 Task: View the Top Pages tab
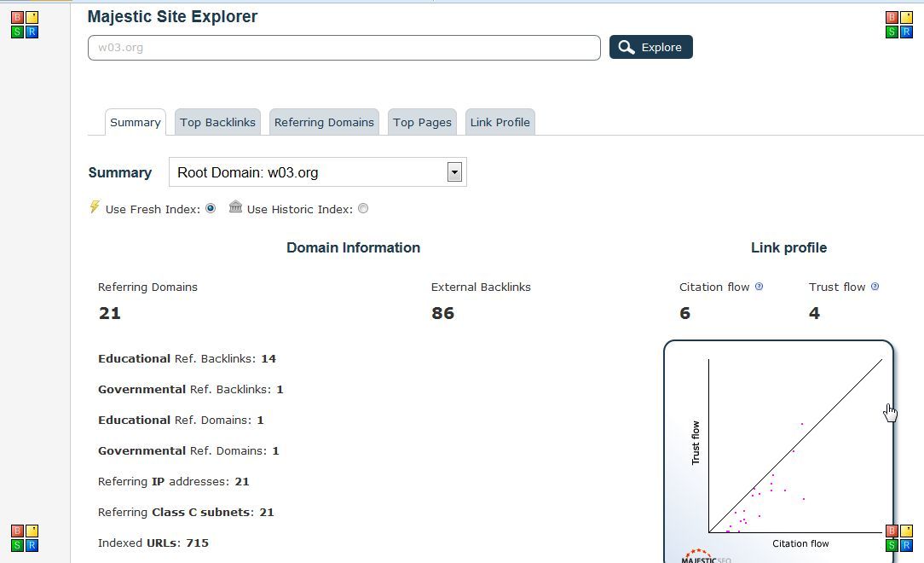[422, 122]
